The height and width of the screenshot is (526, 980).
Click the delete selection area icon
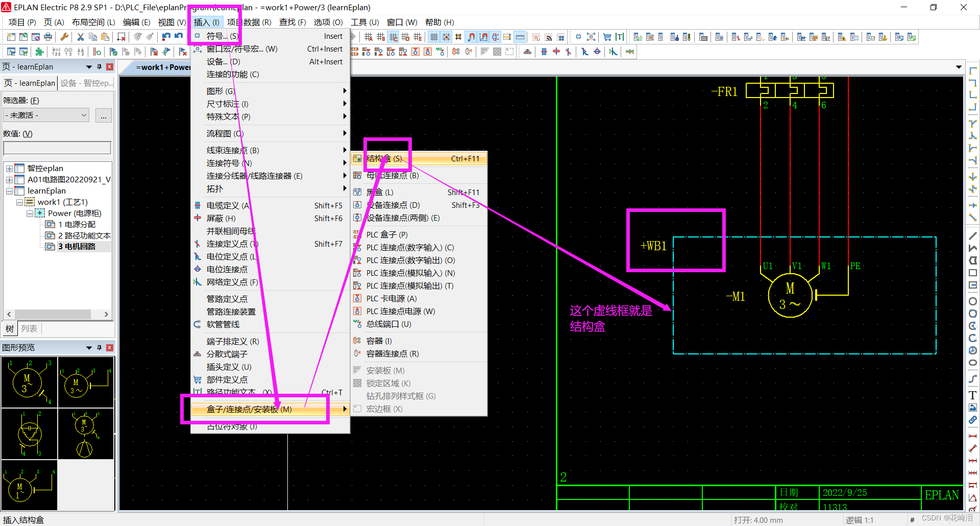click(x=121, y=37)
